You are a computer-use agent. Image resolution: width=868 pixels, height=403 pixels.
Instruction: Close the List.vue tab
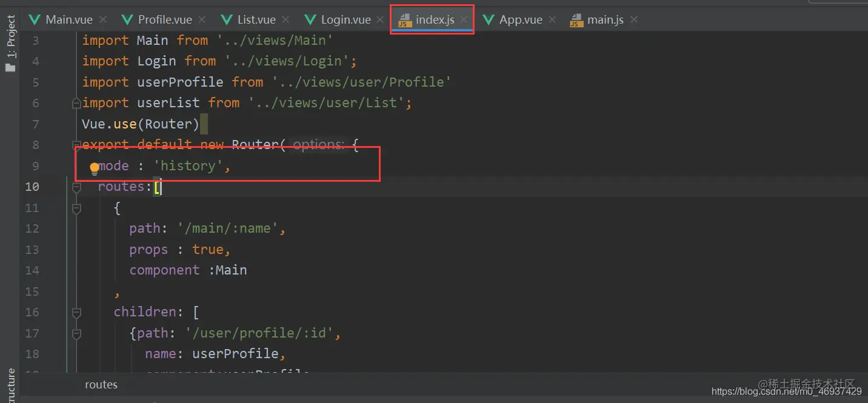pos(285,19)
